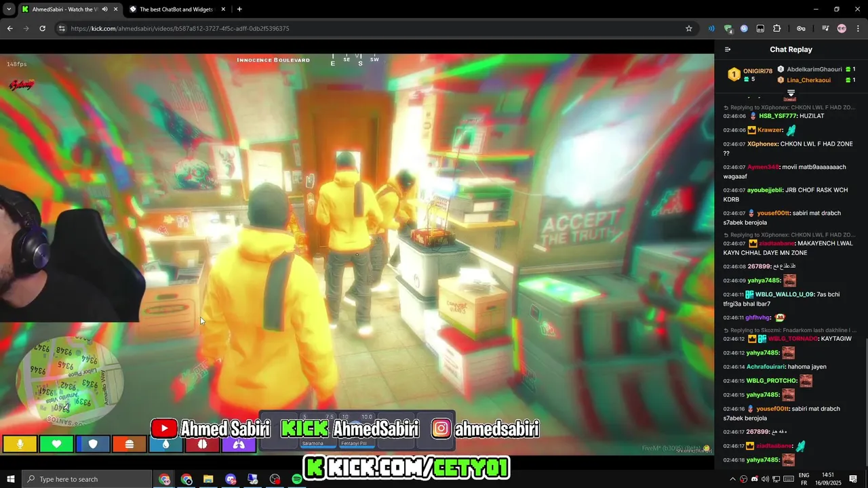Click the 02:46:14 chat timestamp
Viewport: 868px width, 488px height.
pyautogui.click(x=734, y=367)
